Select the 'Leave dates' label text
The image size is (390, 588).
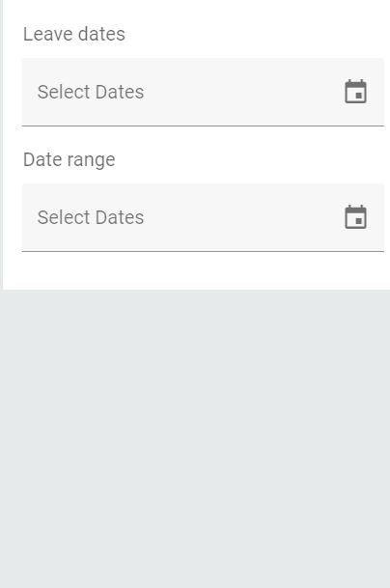click(74, 34)
